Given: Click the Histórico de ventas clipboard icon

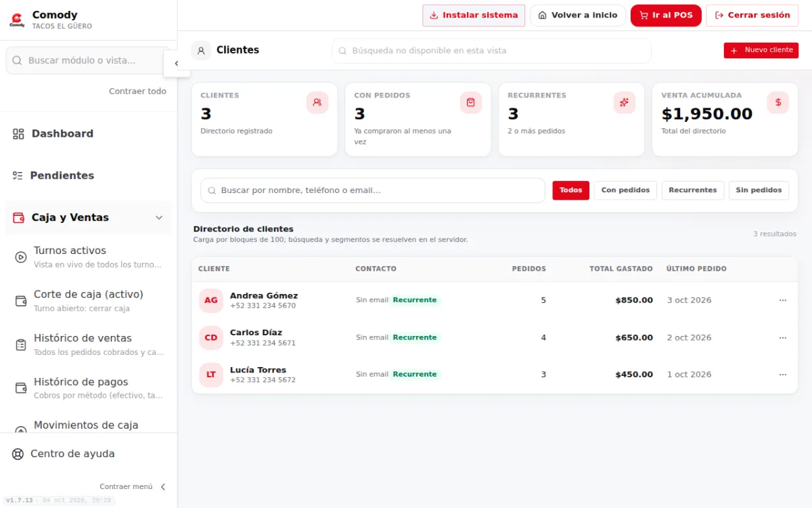Looking at the screenshot, I should click(21, 345).
